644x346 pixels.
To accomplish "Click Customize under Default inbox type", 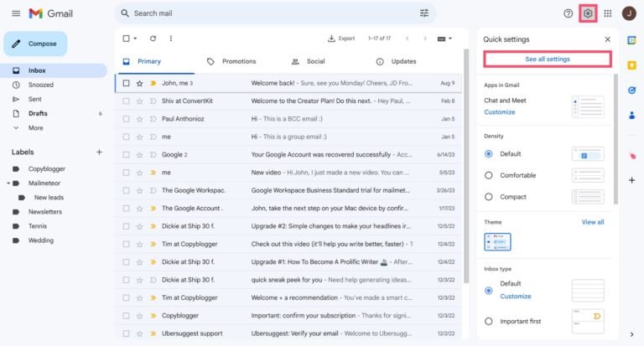I will pyautogui.click(x=516, y=297).
